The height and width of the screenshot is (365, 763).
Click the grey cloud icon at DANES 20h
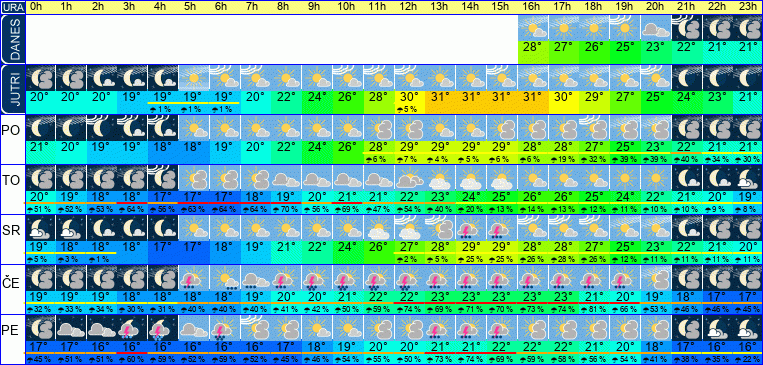656,28
